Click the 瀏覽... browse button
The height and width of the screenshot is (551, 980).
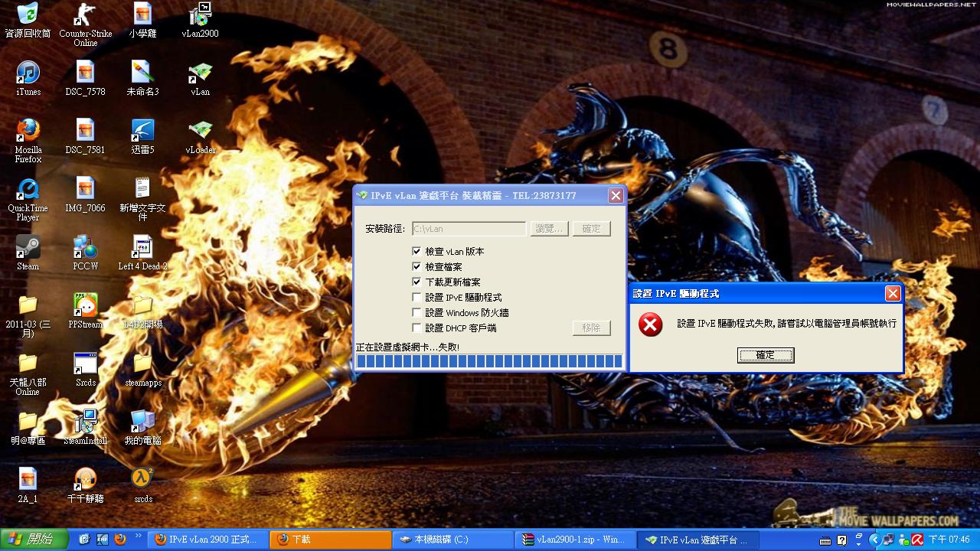click(x=549, y=228)
